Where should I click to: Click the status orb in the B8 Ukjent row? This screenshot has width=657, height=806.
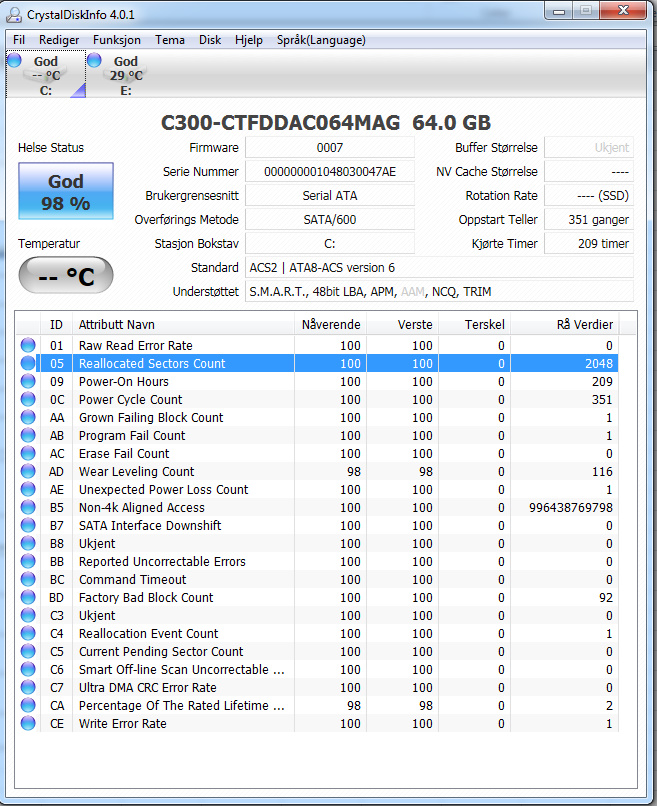pyautogui.click(x=28, y=543)
